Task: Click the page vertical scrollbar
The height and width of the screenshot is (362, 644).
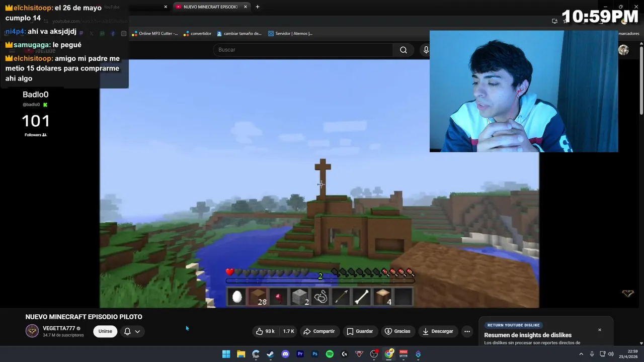Action: pyautogui.click(x=641, y=80)
